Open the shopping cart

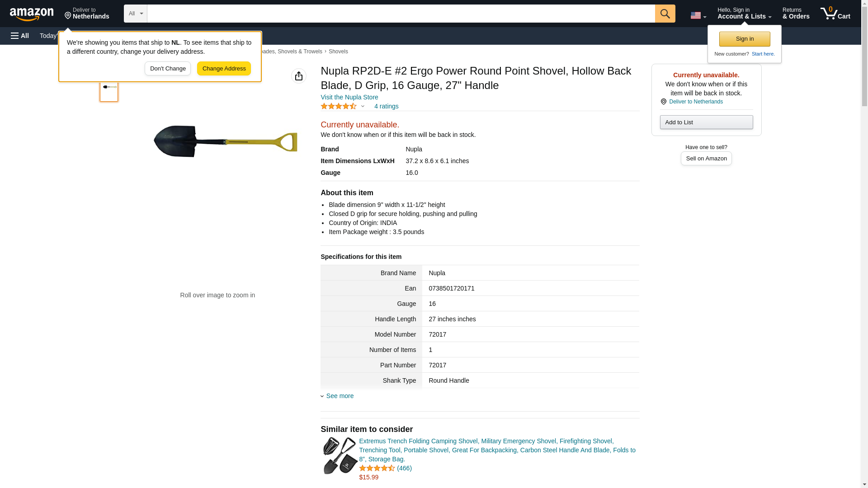point(835,14)
